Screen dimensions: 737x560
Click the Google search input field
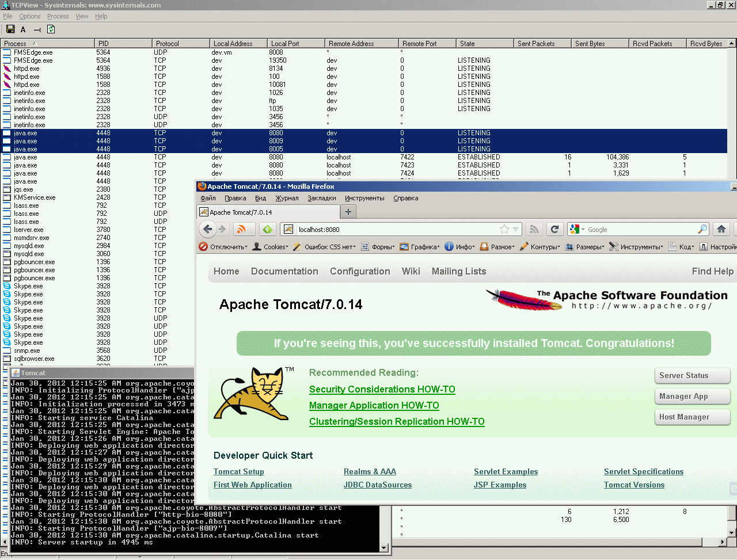pyautogui.click(x=641, y=229)
